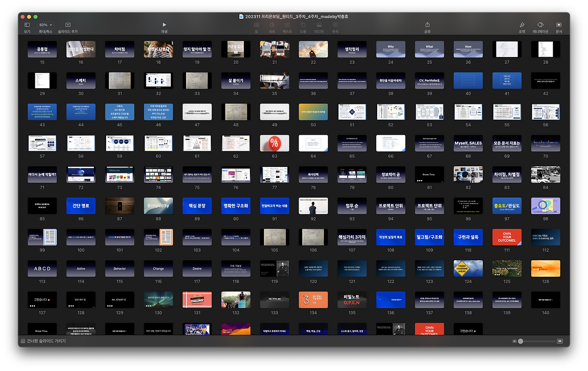Select slide 69 thumbnail 모든 문서 자료는
Viewport: 588px width, 371px height.
(507, 143)
